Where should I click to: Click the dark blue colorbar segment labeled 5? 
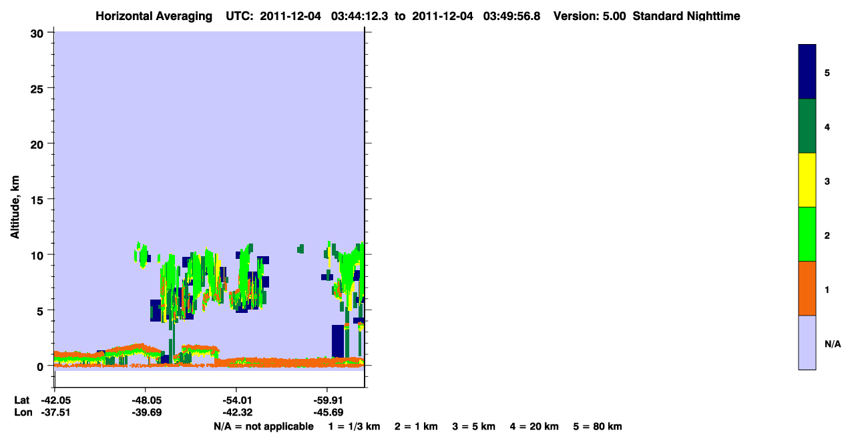tap(807, 72)
